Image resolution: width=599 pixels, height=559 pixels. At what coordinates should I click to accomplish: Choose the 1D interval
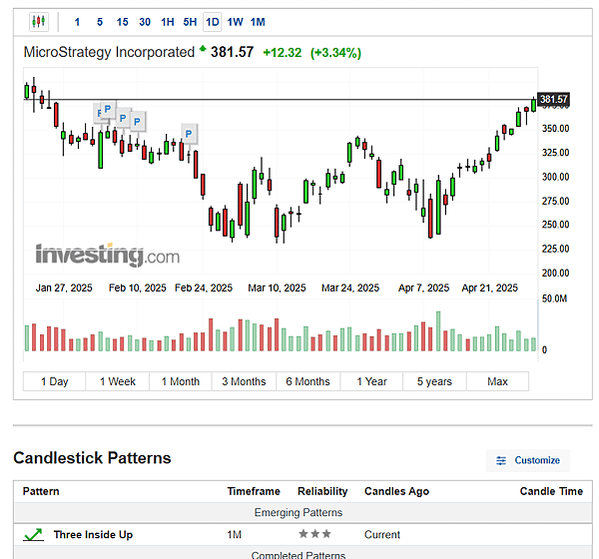[x=212, y=22]
